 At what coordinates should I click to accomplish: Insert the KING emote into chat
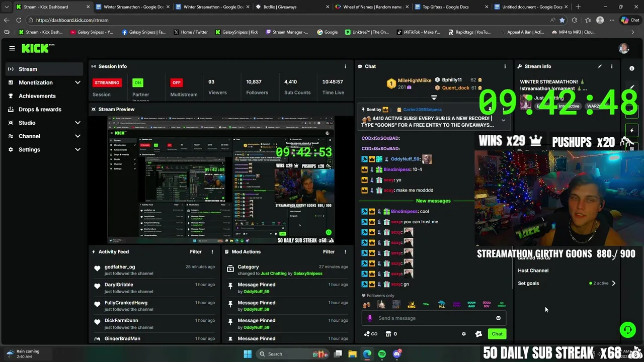412,305
